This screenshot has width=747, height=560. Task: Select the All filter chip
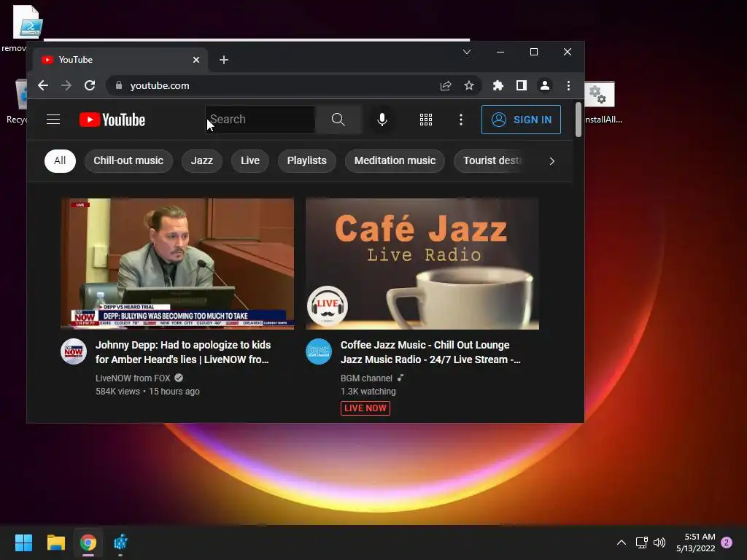[60, 160]
